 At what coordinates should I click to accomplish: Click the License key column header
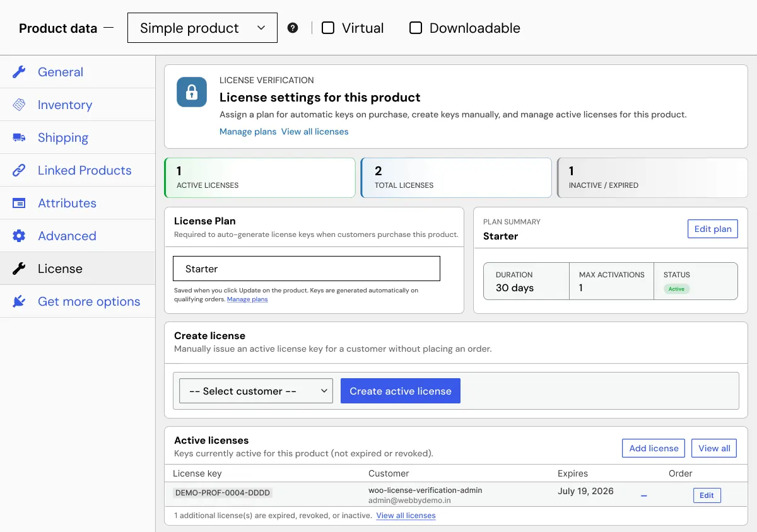tap(197, 473)
